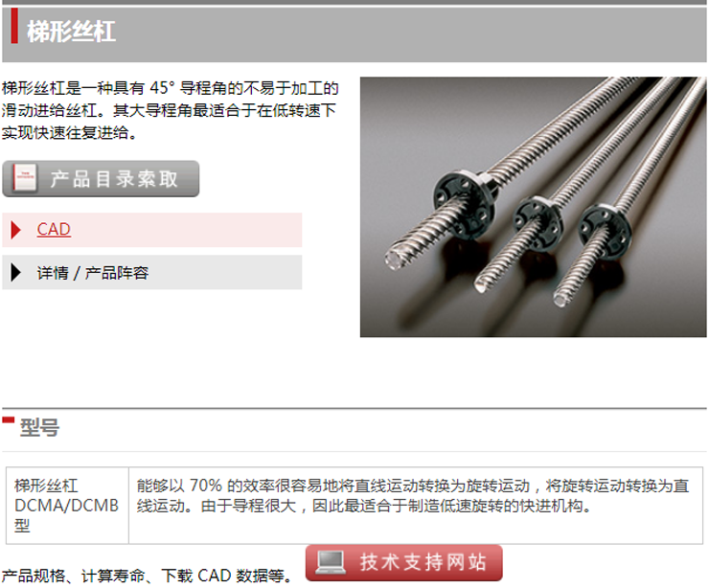The image size is (709, 588).
Task: Click the red triangle beside CAD
Action: [x=16, y=230]
